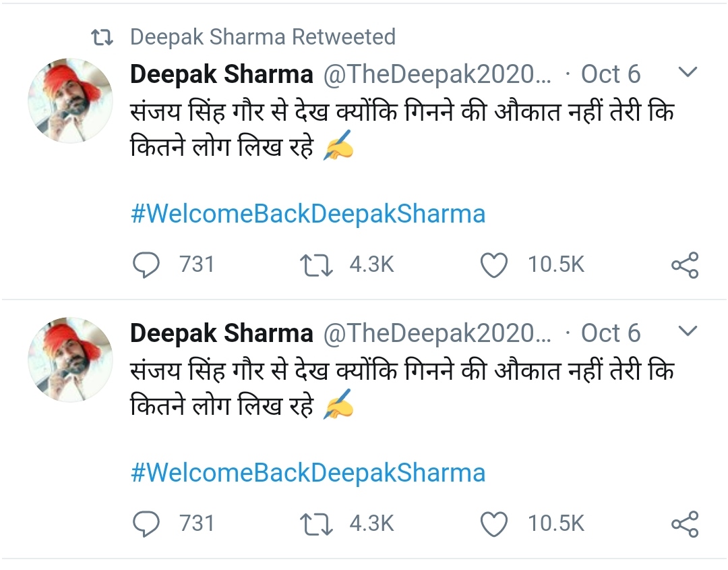Open #WelcomeBackDeepakSharma hashtag in second tweet
Viewport: 728px width, 570px height.
point(307,473)
